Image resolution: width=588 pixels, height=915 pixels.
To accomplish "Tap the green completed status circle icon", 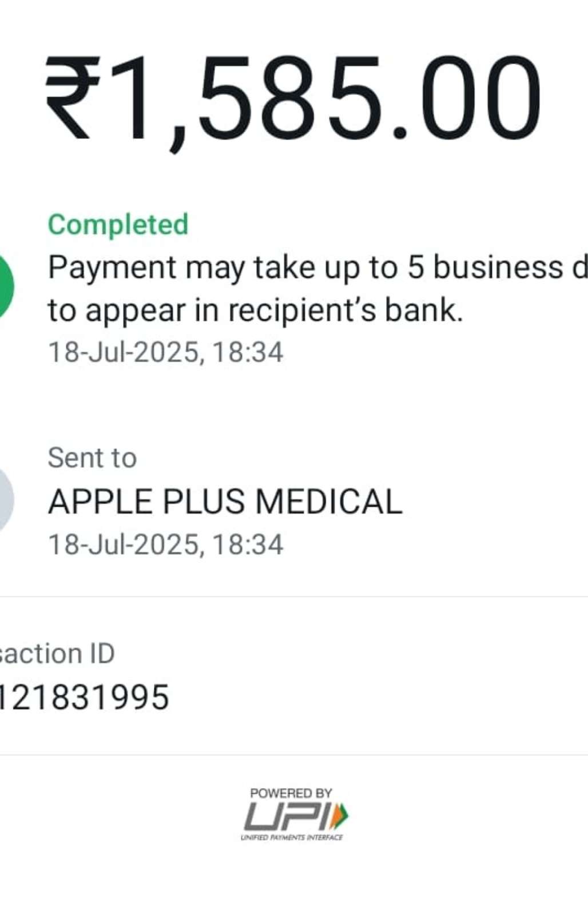I will pos(6,286).
